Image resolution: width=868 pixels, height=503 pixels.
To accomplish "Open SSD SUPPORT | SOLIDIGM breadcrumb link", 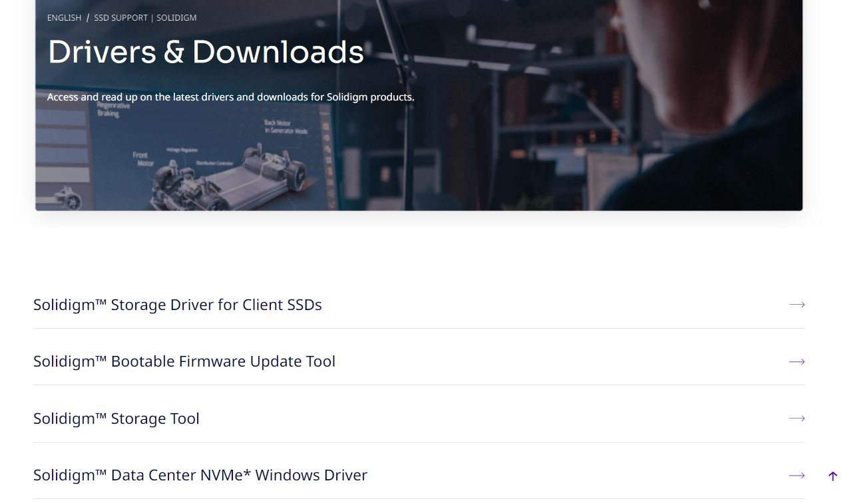I will 145,18.
